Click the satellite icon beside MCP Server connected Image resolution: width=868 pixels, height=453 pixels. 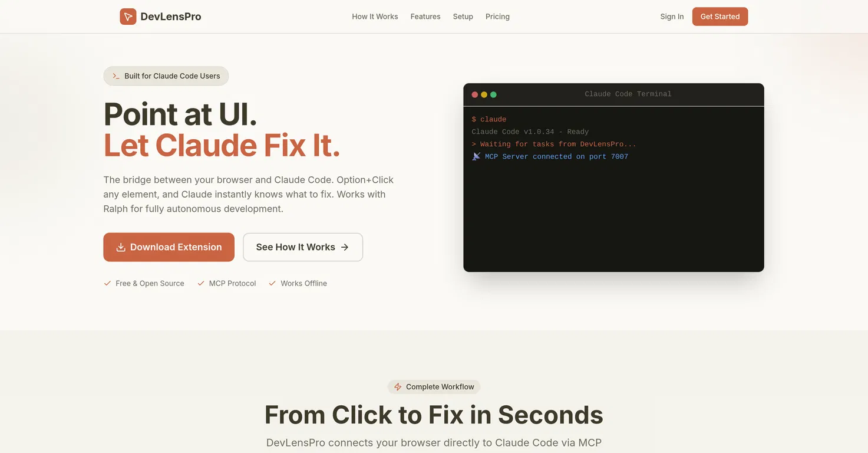coord(476,156)
